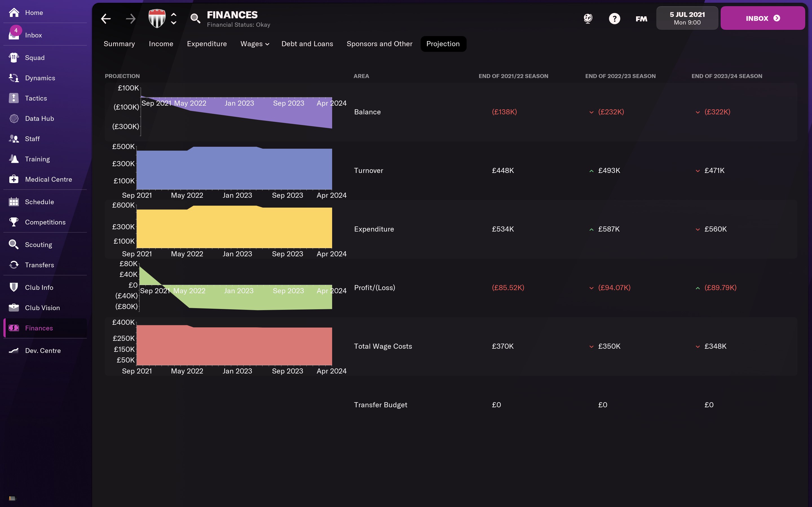Open the help question mark icon

(614, 18)
